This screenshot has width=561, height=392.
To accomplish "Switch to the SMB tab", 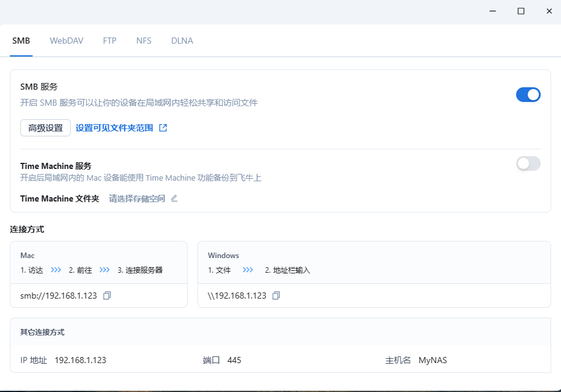I will click(x=21, y=41).
